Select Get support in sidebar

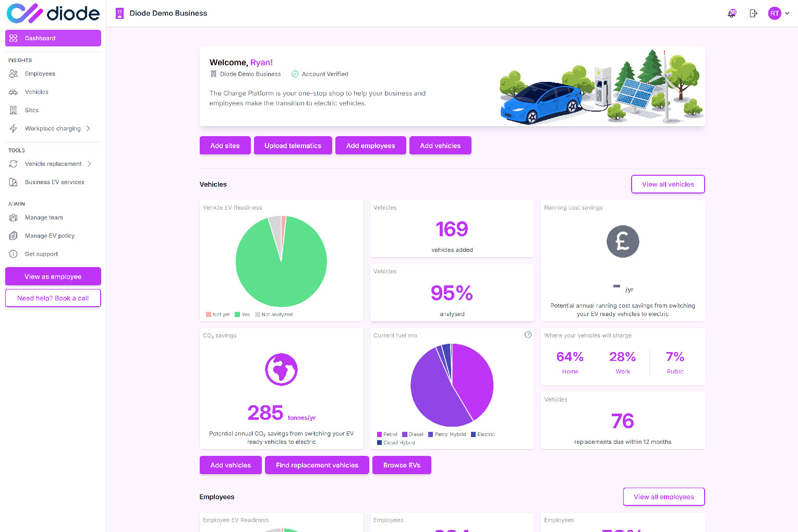[x=41, y=254]
